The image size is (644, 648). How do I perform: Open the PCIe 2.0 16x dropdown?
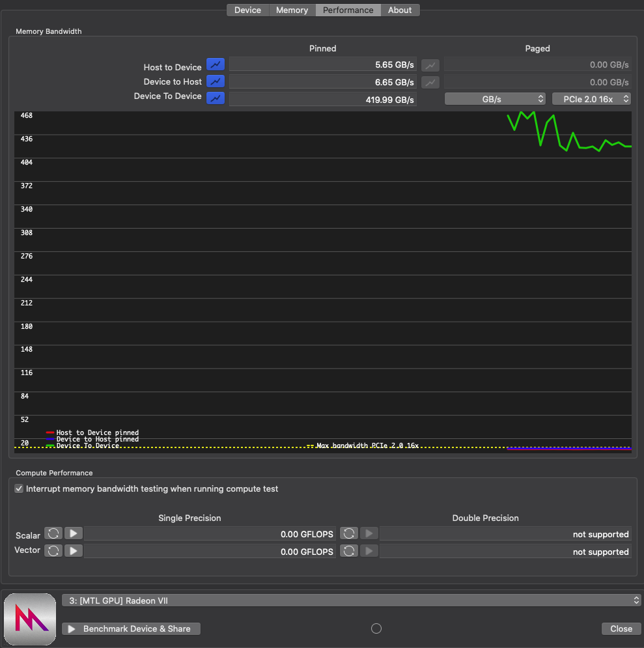(591, 99)
